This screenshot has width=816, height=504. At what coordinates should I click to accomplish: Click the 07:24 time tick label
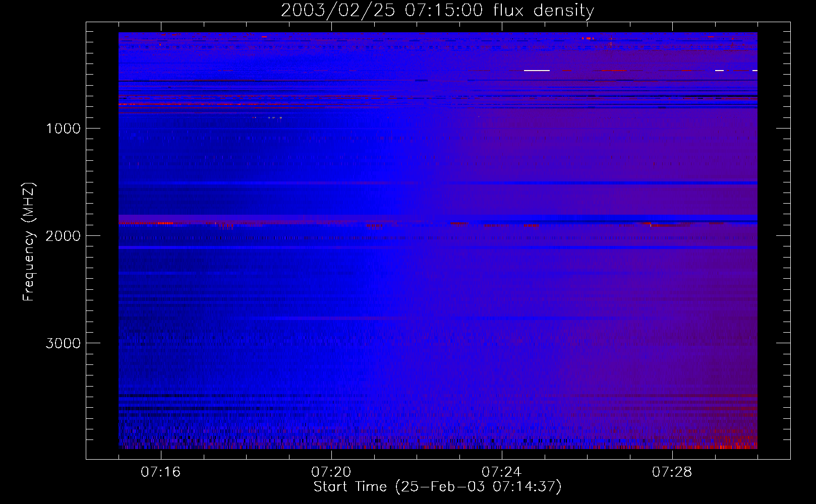pos(501,472)
